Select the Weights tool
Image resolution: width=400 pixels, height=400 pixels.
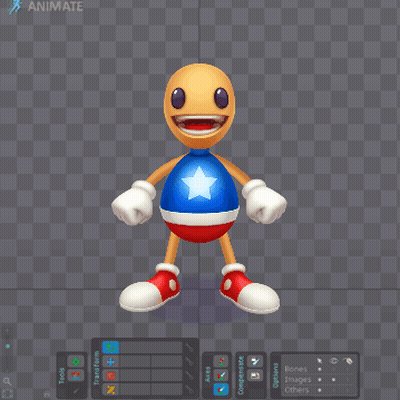pyautogui.click(x=76, y=376)
